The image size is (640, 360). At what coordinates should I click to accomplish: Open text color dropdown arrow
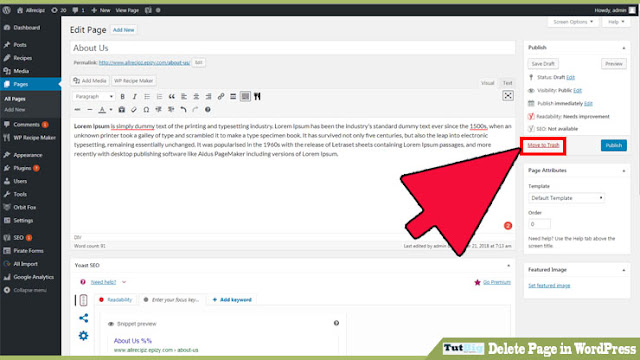pyautogui.click(x=111, y=109)
